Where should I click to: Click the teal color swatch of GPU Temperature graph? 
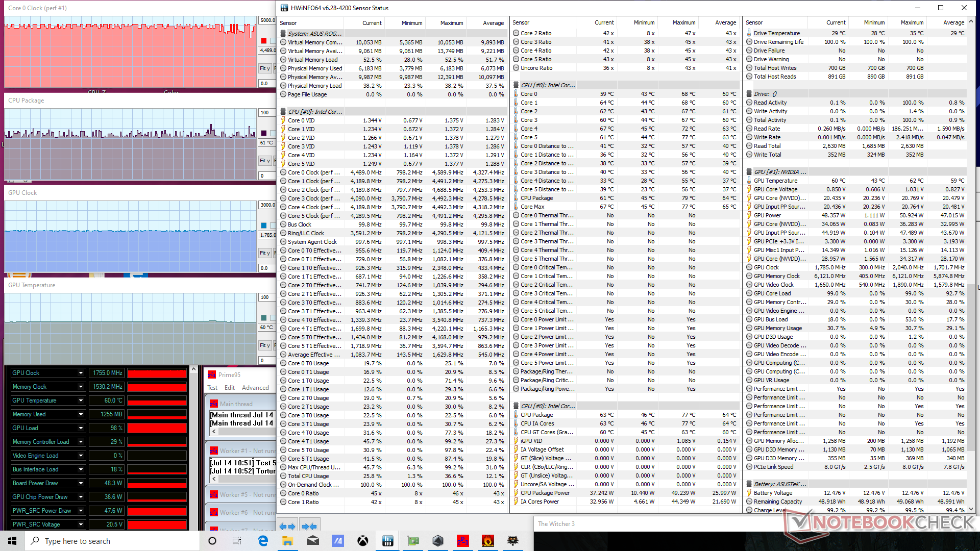click(x=264, y=318)
